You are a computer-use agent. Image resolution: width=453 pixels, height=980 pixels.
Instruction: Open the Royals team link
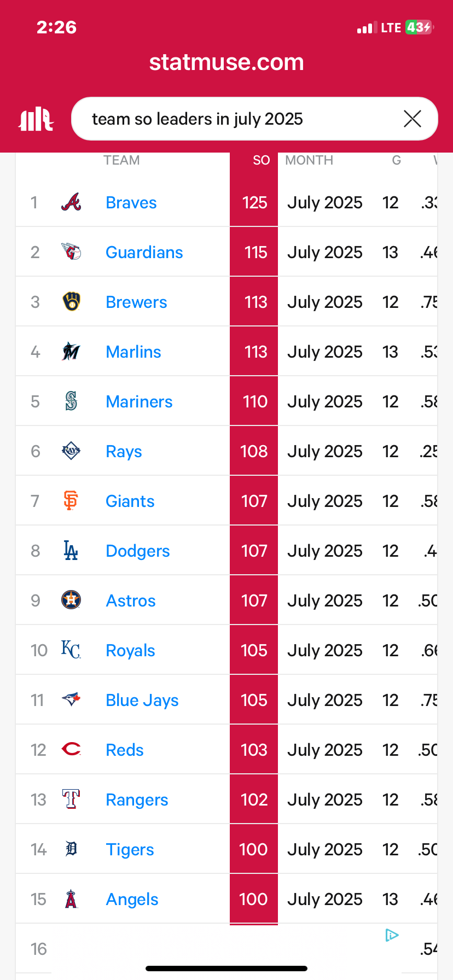130,650
